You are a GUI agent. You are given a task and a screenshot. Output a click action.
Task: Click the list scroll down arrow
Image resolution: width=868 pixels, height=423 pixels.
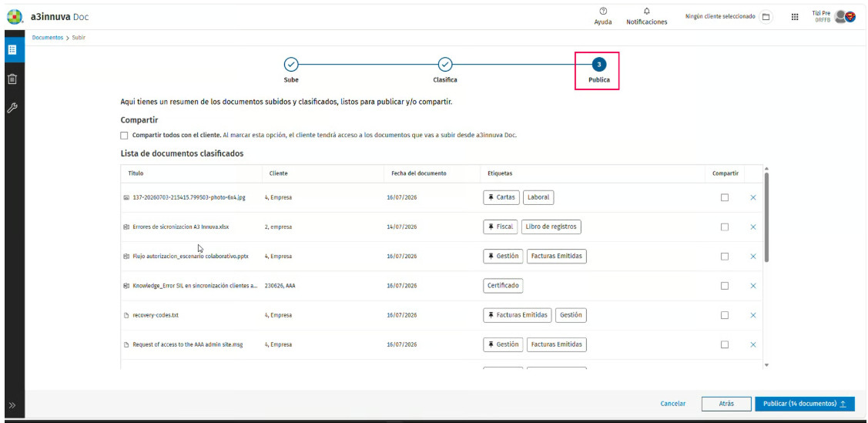766,365
